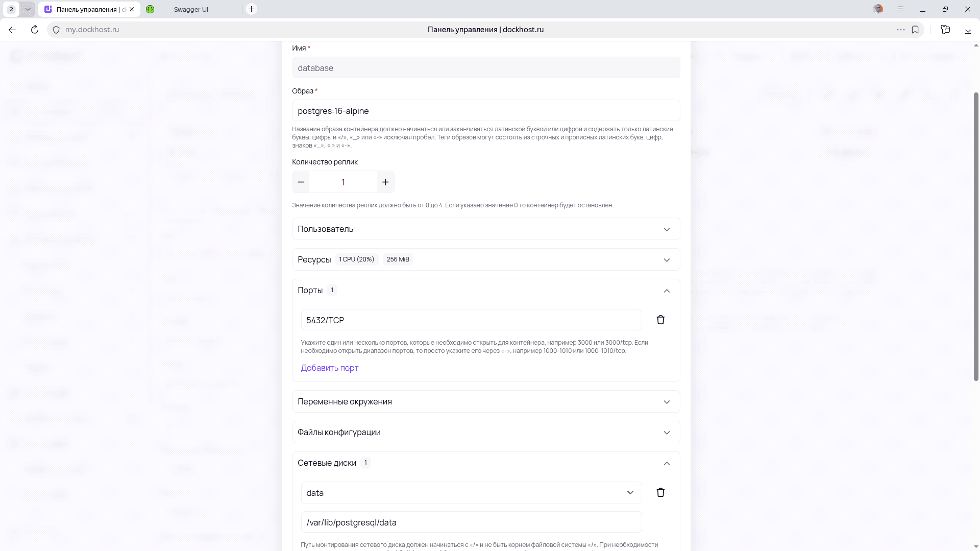Open the tab counter showing 2

coord(11,9)
